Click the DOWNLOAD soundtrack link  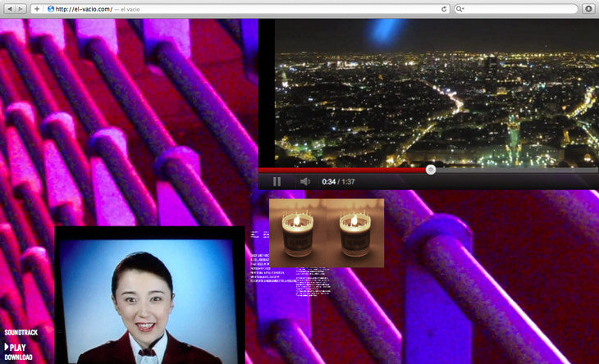coord(18,357)
